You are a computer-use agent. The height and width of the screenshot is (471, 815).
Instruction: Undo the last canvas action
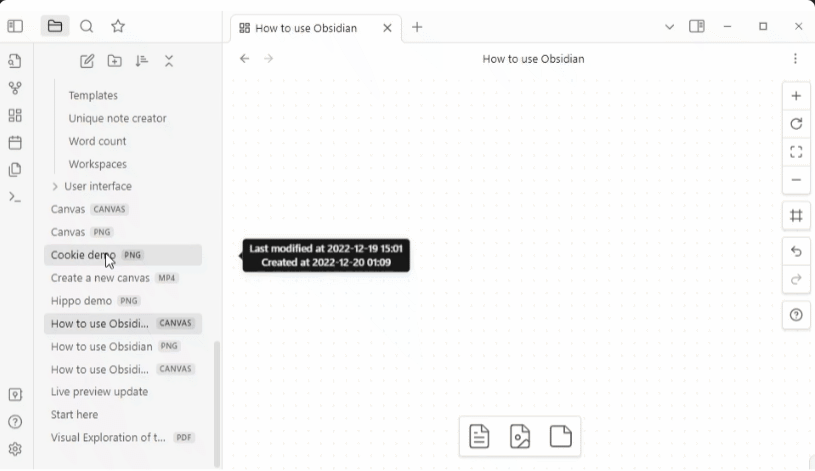point(796,252)
